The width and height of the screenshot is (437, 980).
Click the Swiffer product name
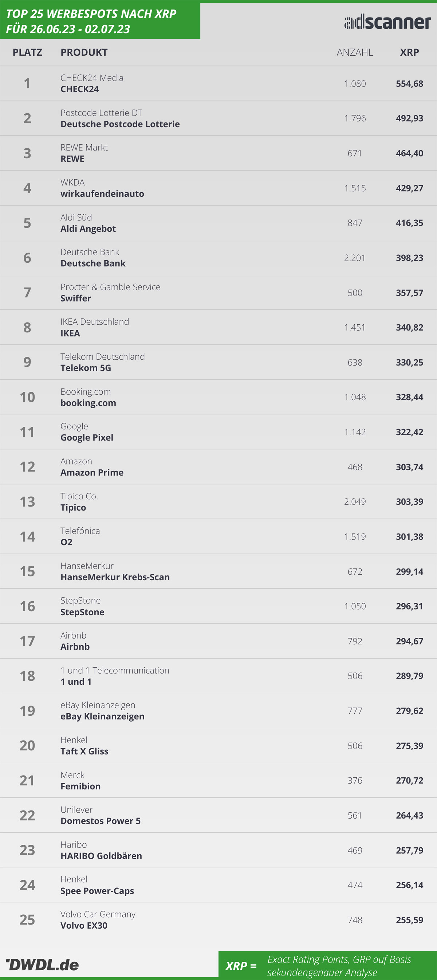(76, 298)
